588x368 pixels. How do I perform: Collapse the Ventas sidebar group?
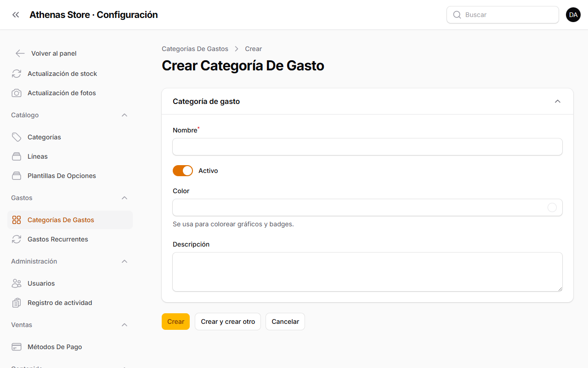pos(124,325)
